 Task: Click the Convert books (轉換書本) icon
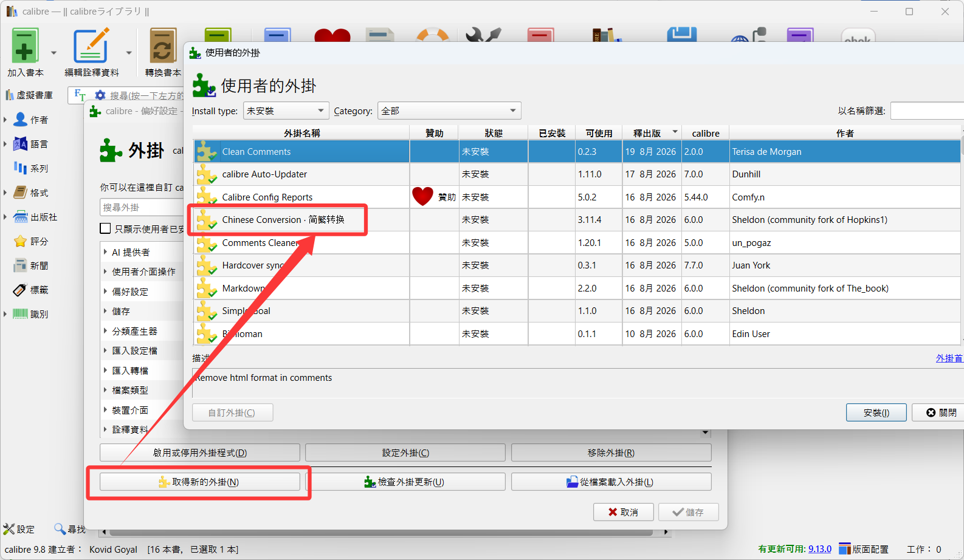pos(163,46)
